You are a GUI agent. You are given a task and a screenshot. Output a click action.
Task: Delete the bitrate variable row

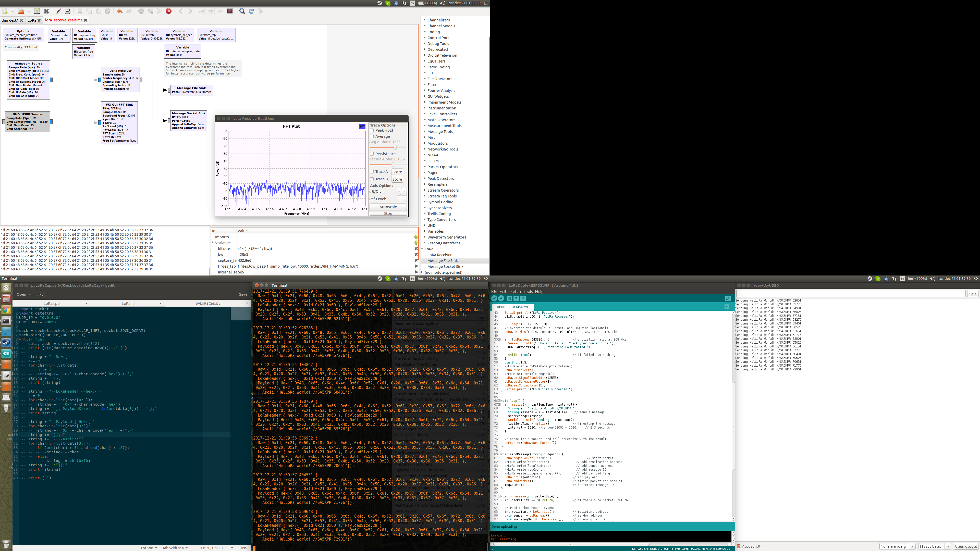click(x=416, y=249)
